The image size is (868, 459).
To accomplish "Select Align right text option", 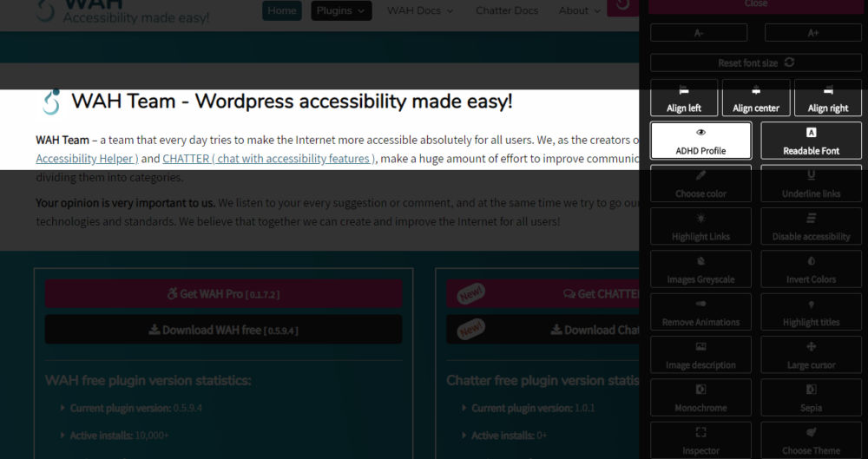I will tap(827, 98).
